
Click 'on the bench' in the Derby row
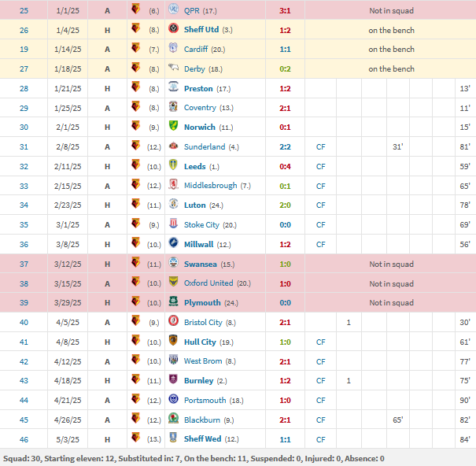click(391, 69)
